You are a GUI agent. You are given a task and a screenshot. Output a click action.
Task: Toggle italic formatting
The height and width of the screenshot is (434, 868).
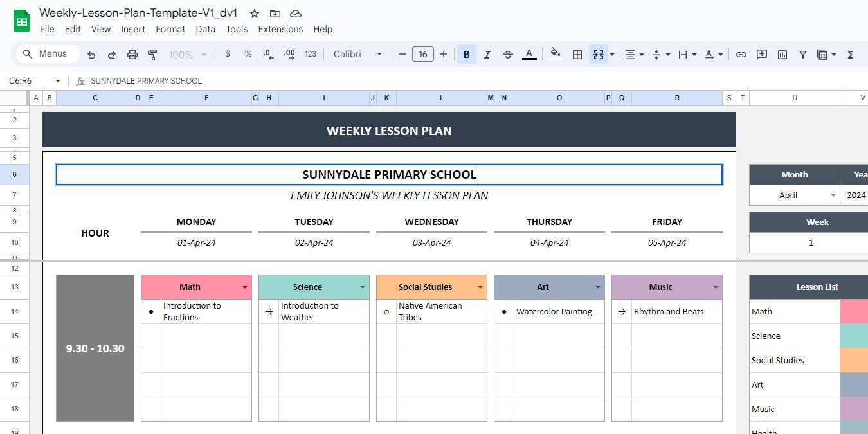[487, 54]
